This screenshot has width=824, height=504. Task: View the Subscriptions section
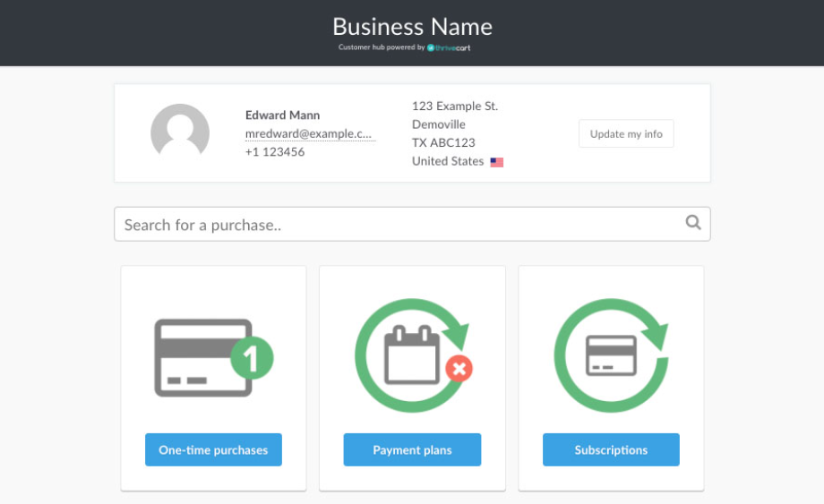[x=611, y=449]
